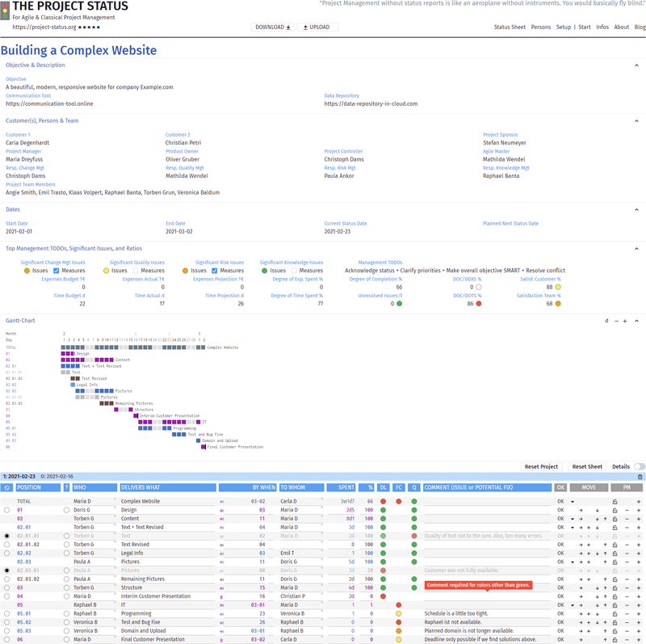
Task: Click the Reset Project button
Action: (x=541, y=467)
